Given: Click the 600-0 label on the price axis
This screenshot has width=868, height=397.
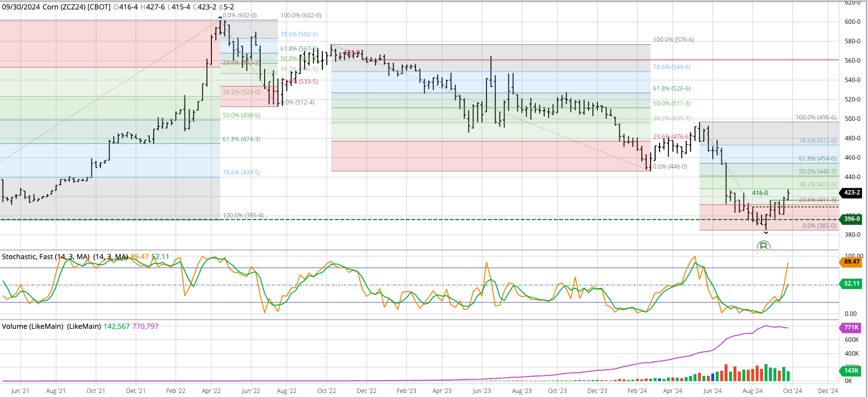Looking at the screenshot, I should [852, 22].
